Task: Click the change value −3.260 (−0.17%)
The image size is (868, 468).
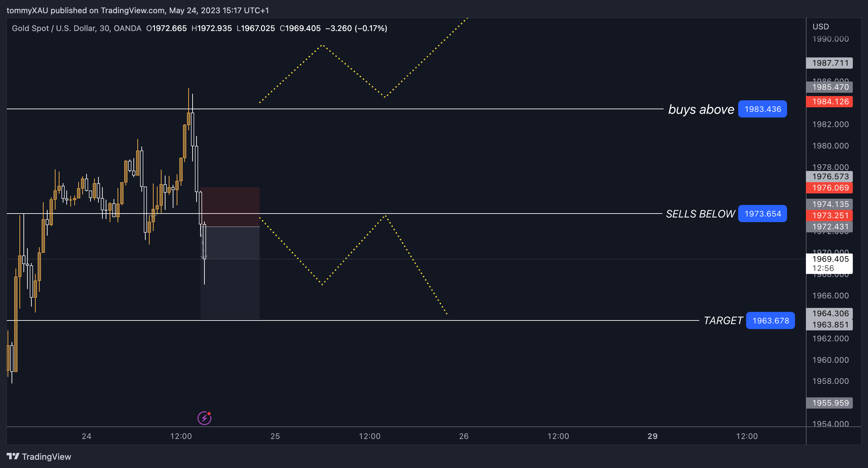Action: point(356,28)
